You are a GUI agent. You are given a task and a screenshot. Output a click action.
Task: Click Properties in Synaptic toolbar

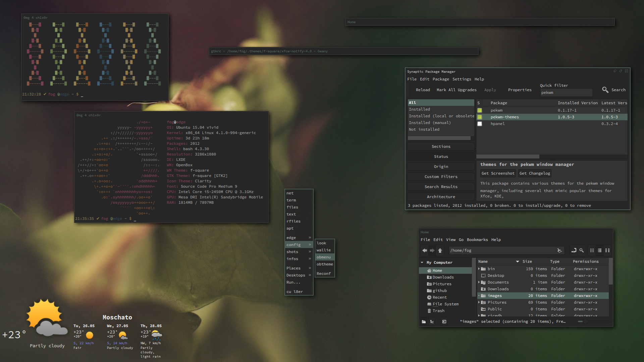click(x=520, y=90)
